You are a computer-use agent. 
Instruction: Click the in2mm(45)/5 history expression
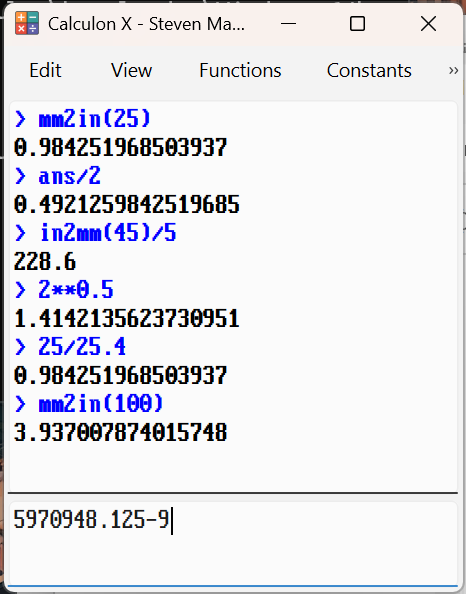tap(107, 233)
